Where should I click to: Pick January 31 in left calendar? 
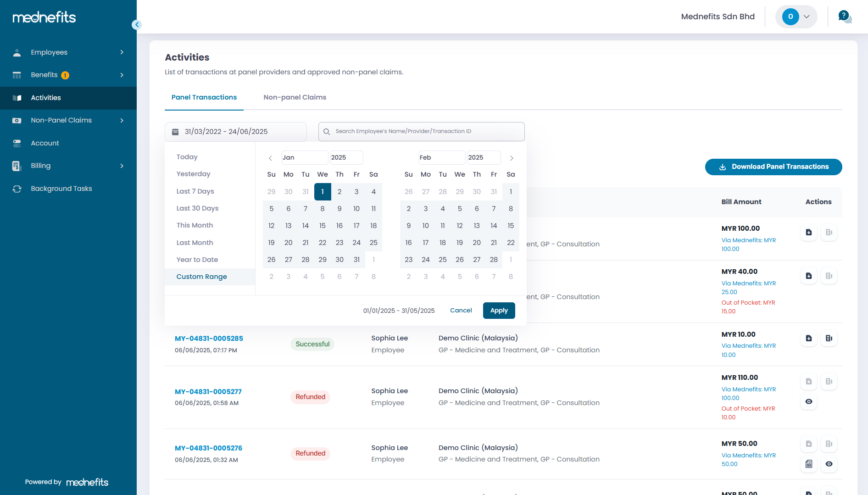click(x=356, y=260)
